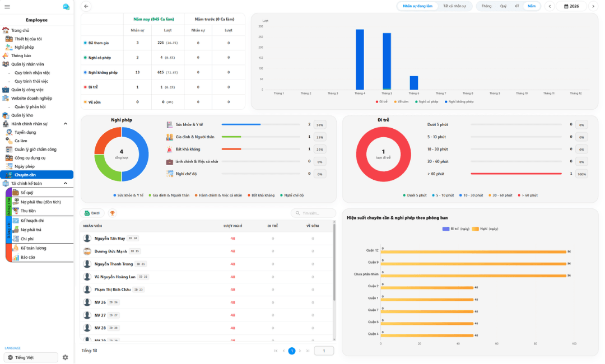Open settings gear next to language
The width and height of the screenshot is (605, 364).
tap(65, 357)
